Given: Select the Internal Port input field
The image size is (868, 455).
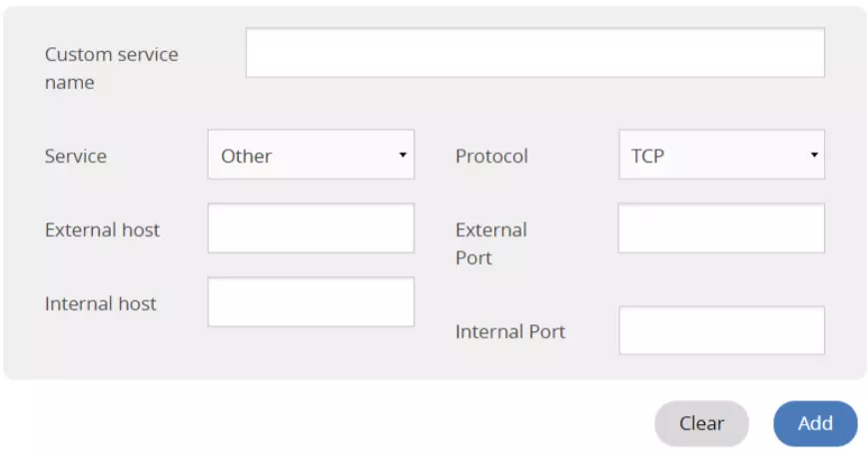Looking at the screenshot, I should coord(721,330).
